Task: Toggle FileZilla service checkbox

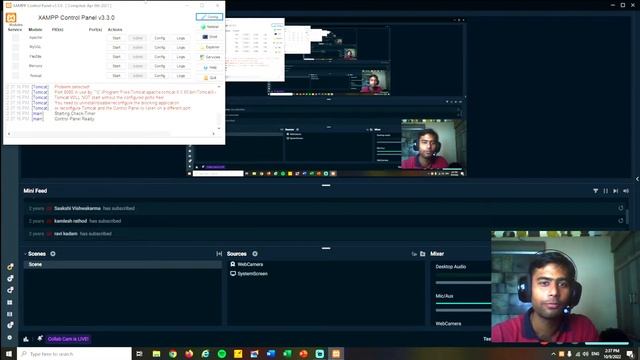Action: coord(16,56)
